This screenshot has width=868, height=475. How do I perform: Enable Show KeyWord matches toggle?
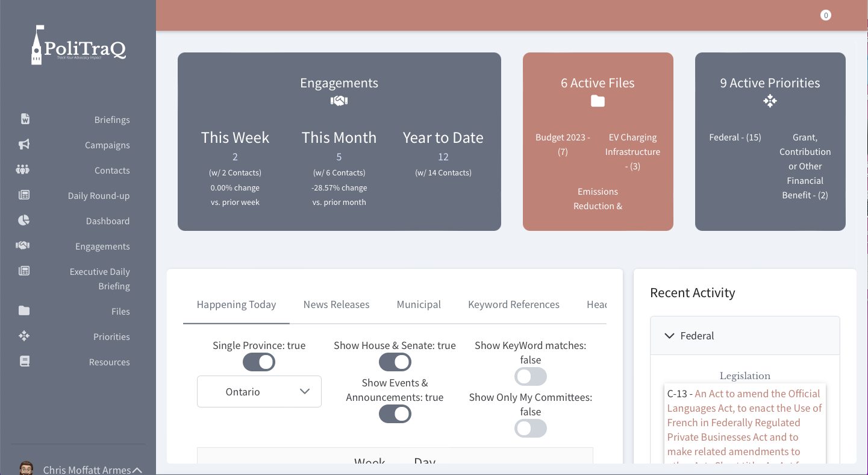click(530, 377)
